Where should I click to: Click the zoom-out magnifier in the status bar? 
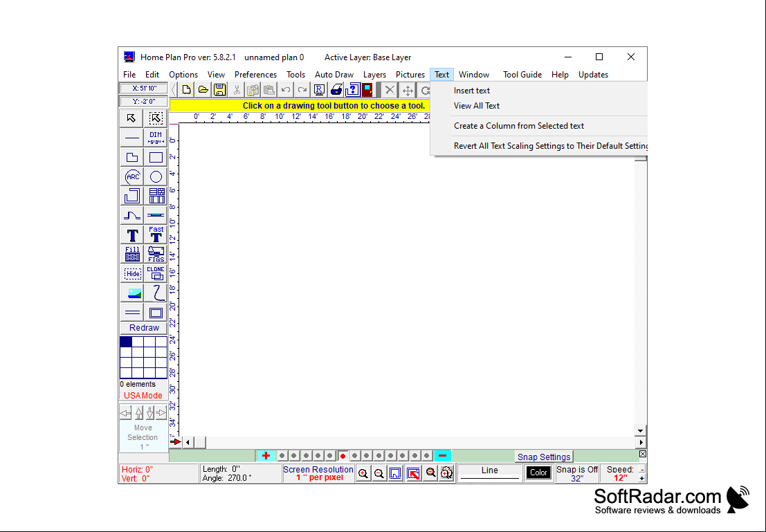pyautogui.click(x=379, y=473)
